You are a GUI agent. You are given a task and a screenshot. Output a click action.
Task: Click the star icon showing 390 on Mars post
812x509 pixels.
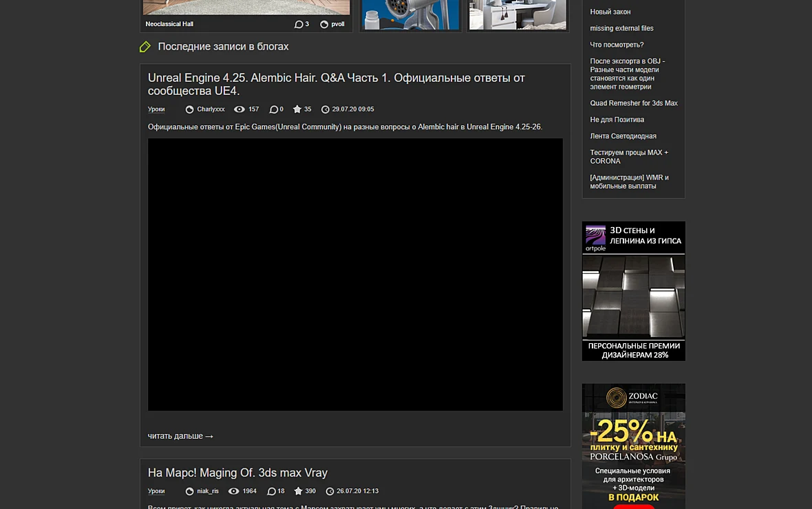(x=298, y=491)
